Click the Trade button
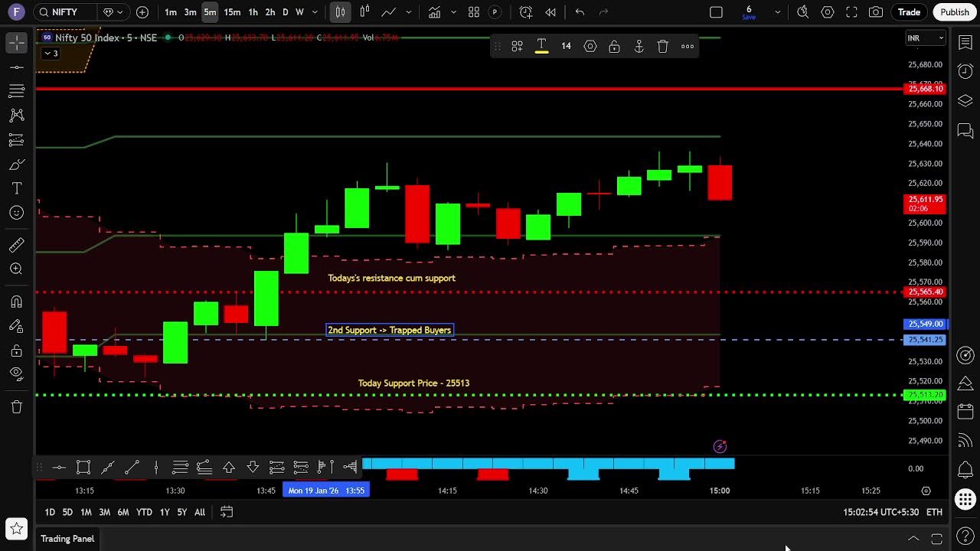The image size is (980, 551). 909,12
